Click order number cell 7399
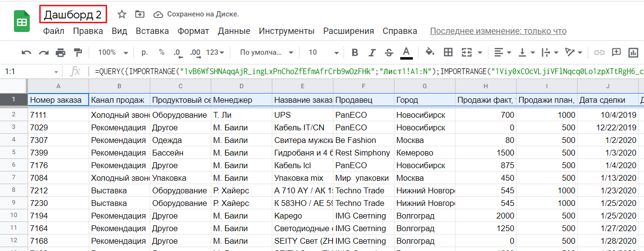The width and height of the screenshot is (644, 251). (58, 153)
